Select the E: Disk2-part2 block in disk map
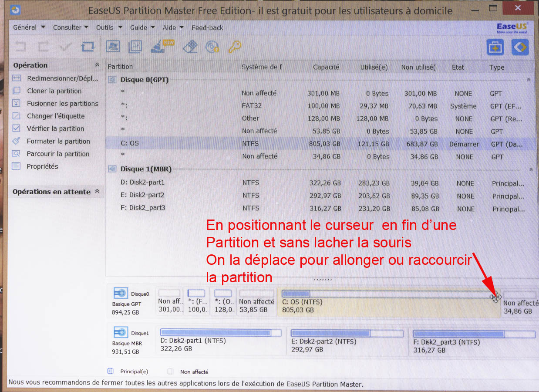Screen dimensions: 539x392 347,341
